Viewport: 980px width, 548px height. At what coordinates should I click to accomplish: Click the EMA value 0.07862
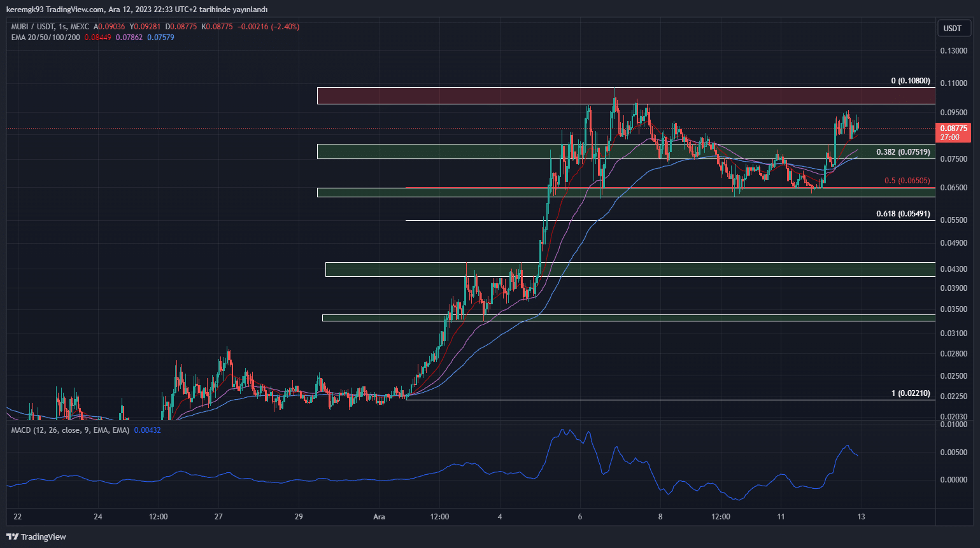(x=129, y=38)
